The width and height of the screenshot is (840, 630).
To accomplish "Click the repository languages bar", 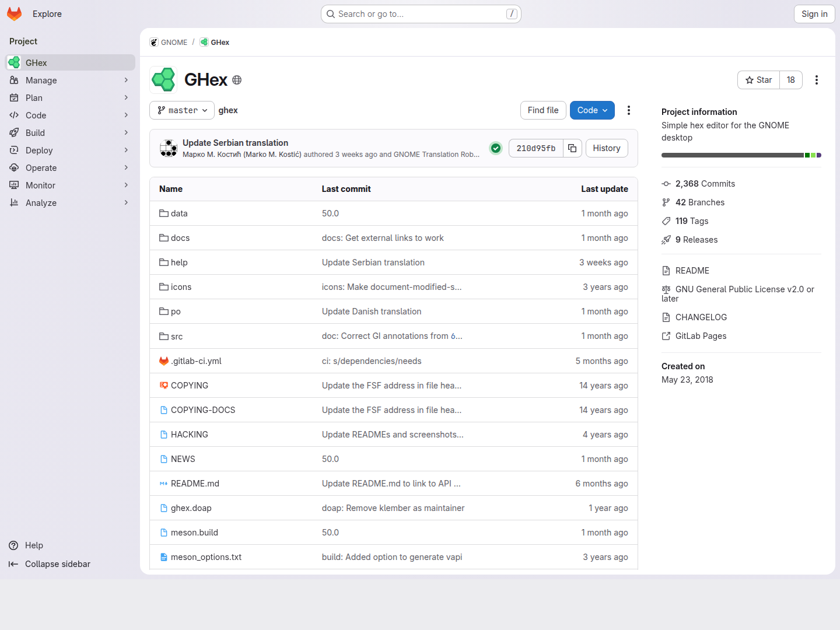I will pos(741,155).
